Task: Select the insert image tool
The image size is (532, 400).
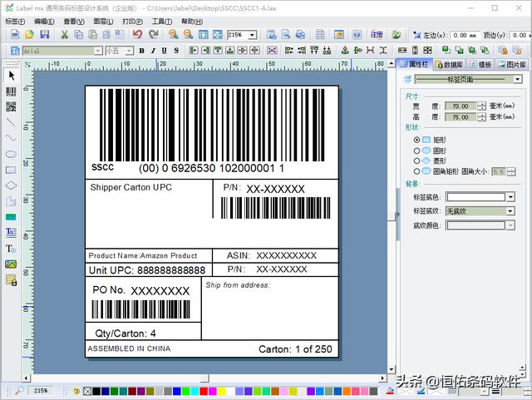Action: tap(11, 264)
